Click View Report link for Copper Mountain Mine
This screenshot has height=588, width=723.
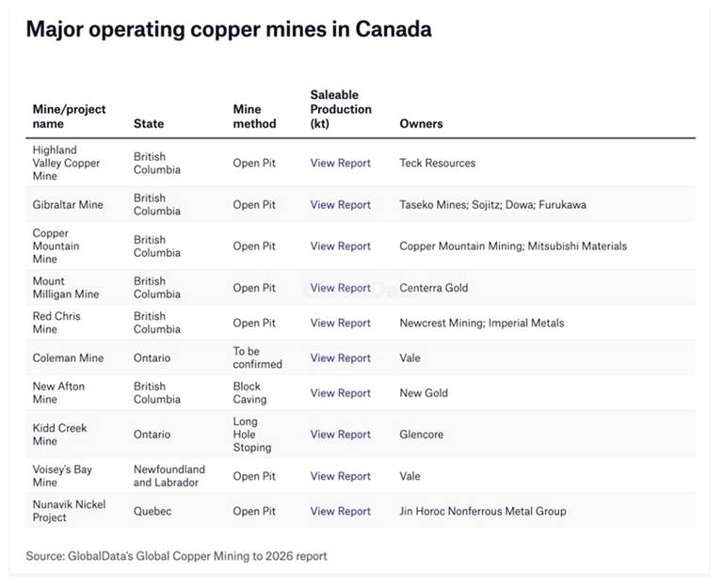[x=340, y=246]
